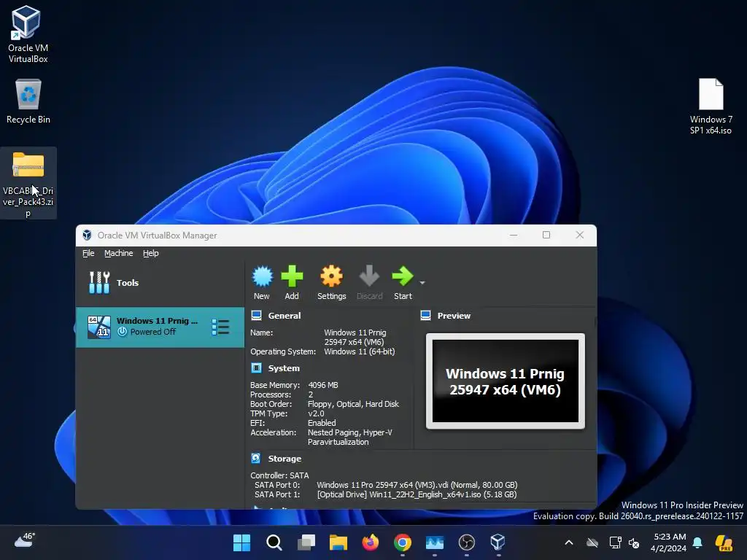Click the 4096 MB base memory value
Viewport: 747px width, 560px height.
click(x=323, y=385)
